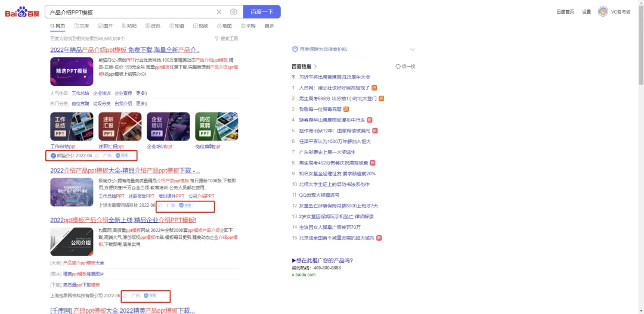The width and height of the screenshot is (644, 314).
Task: Open the 采购 tab
Action: (248, 26)
